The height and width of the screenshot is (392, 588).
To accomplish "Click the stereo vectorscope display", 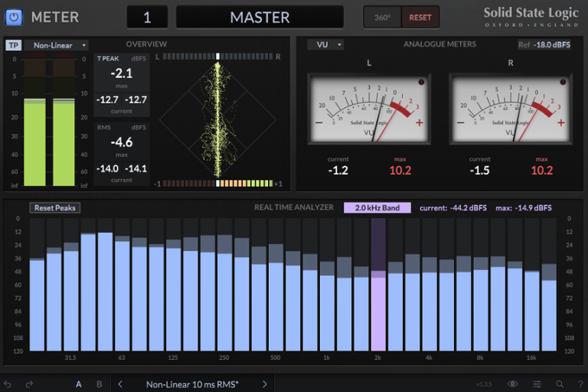I will 218,120.
